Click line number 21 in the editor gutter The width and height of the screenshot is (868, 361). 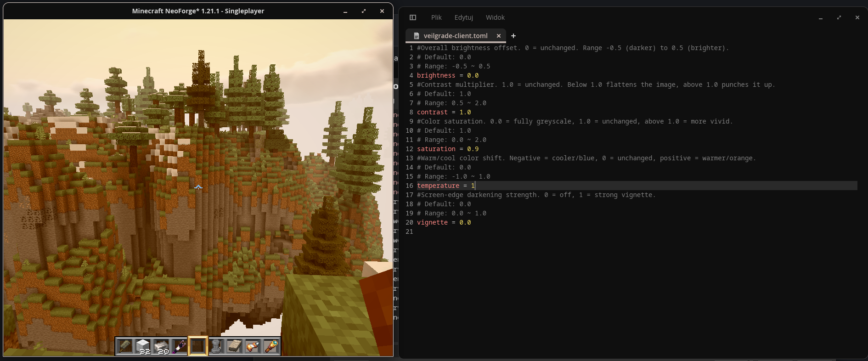point(409,231)
